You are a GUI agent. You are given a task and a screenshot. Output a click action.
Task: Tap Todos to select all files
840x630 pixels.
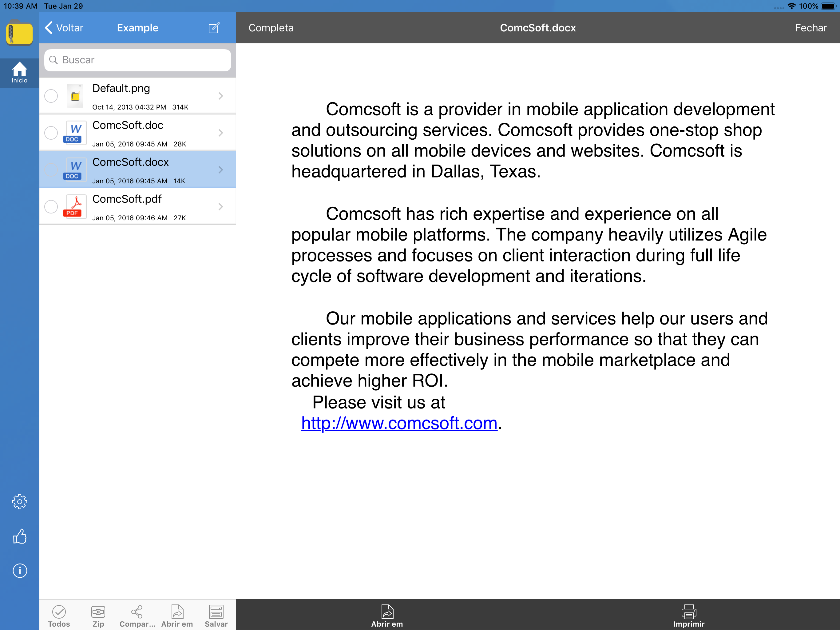pyautogui.click(x=59, y=616)
